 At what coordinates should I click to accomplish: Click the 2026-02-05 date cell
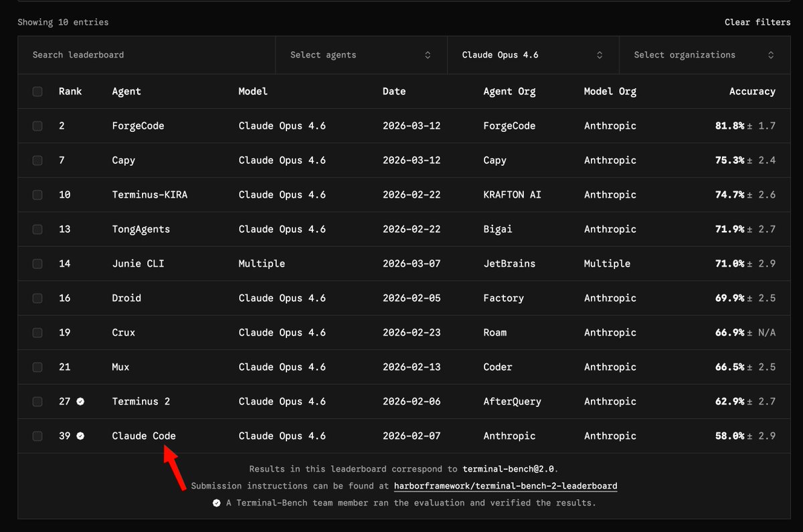(412, 298)
